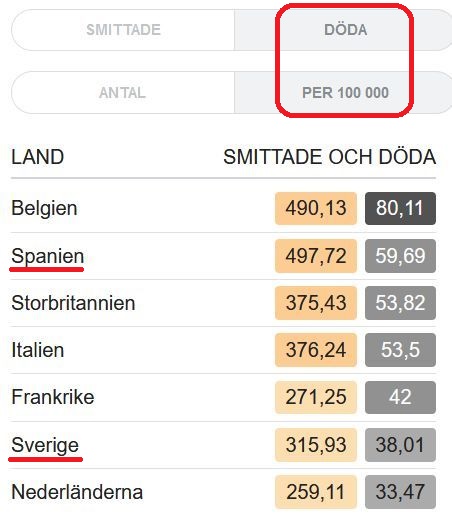Click Sverige's infected badge 315,93
Viewport: 452px width, 519px height.
tap(316, 445)
